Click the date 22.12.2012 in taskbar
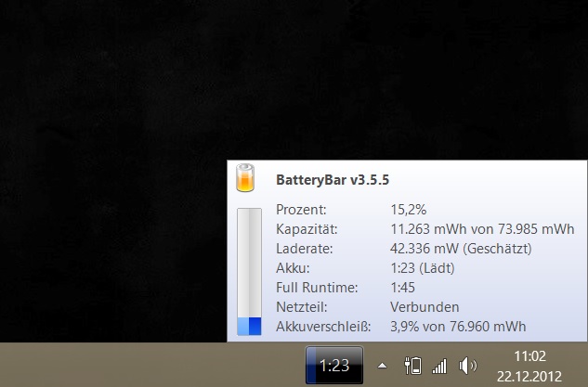The height and width of the screenshot is (387, 588). (529, 376)
